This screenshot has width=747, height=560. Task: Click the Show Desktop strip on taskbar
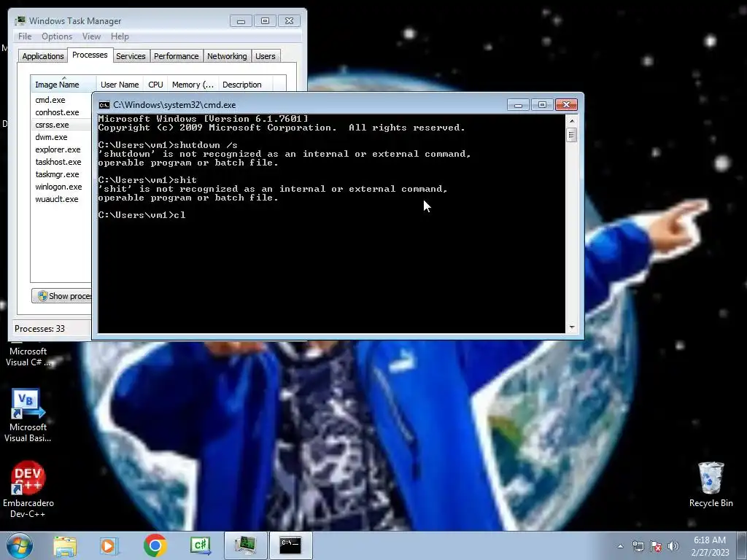(741, 545)
